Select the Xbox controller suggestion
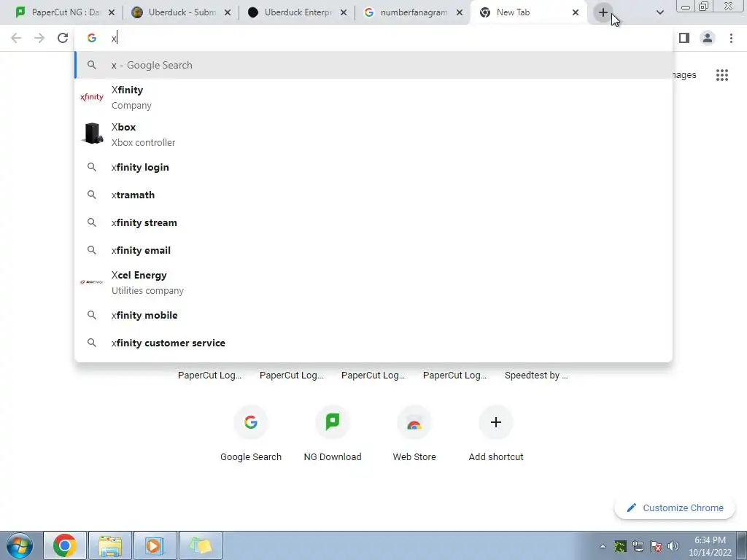Screen dimensions: 747x560 coord(373,134)
